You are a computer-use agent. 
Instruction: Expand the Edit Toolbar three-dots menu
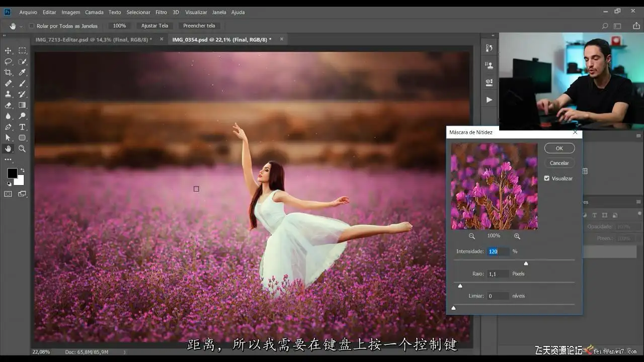pos(8,159)
